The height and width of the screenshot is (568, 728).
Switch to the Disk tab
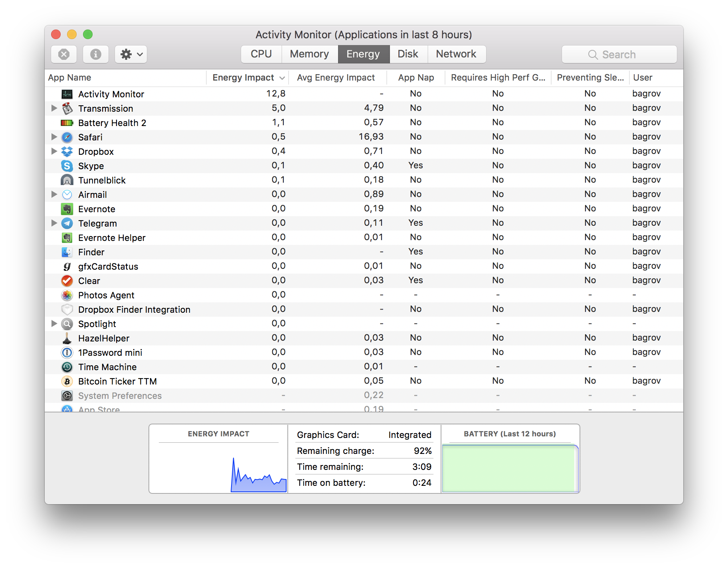coord(408,54)
